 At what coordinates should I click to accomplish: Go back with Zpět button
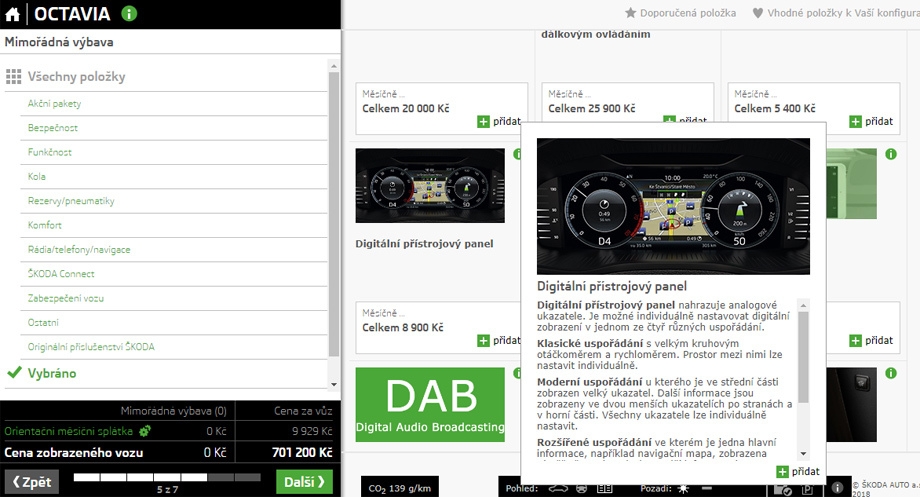point(32,482)
